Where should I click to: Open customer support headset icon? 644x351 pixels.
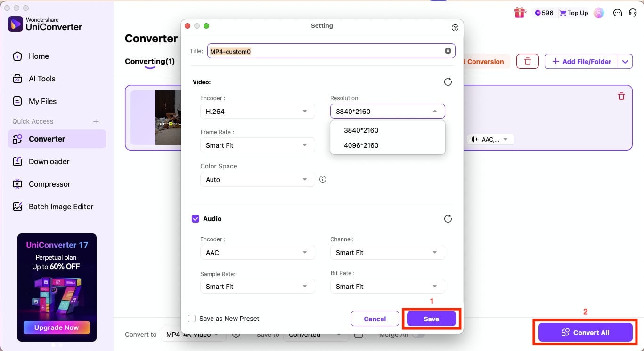(634, 13)
